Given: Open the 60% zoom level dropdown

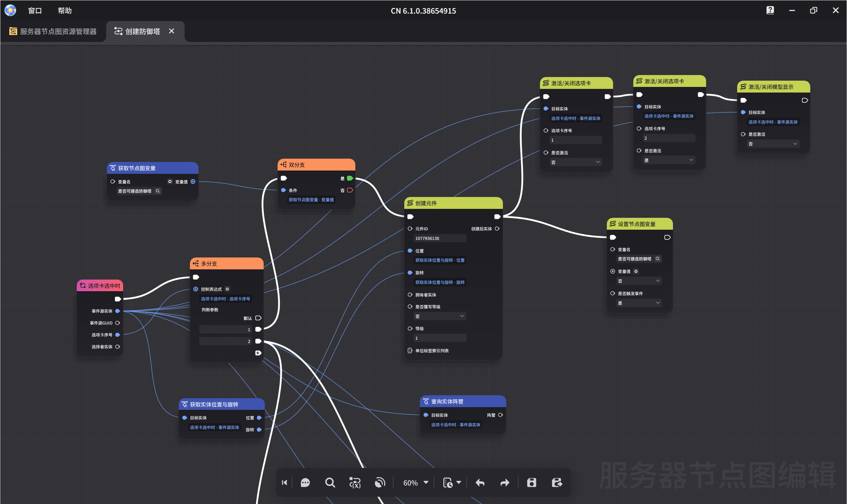Looking at the screenshot, I should [x=415, y=483].
